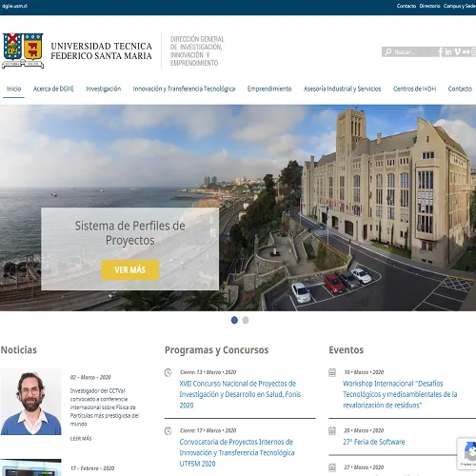Image resolution: width=476 pixels, height=476 pixels.
Task: Open Convocatoria de Proyectos Internos UTFSM 2020 link
Action: click(x=237, y=453)
